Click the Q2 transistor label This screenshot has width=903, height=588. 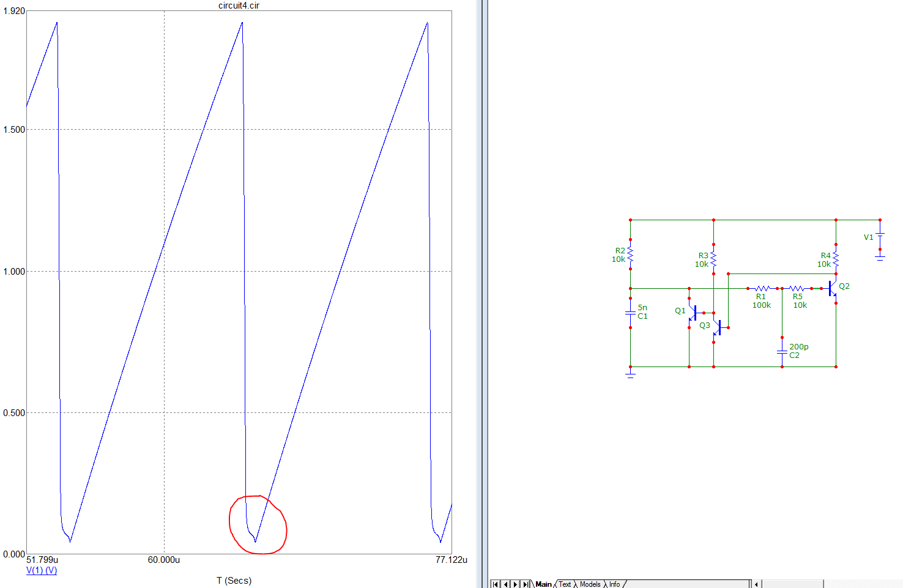(x=844, y=286)
